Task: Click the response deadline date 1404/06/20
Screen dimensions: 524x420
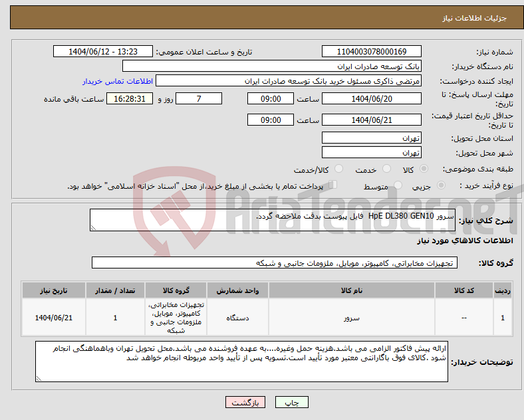Action: [371, 99]
